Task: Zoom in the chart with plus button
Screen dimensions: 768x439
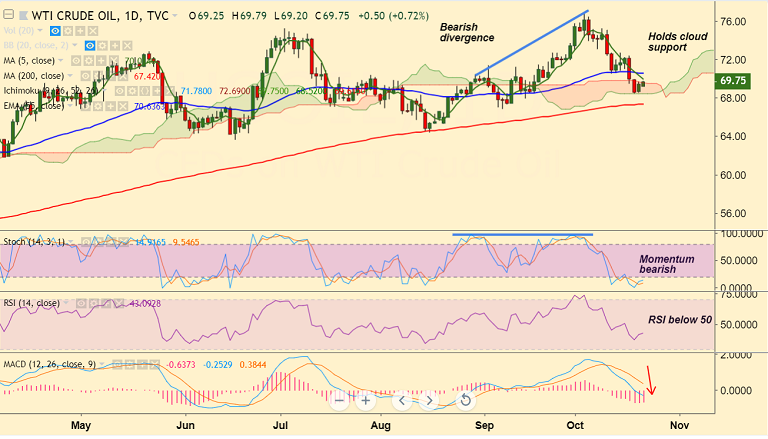Action: [x=365, y=401]
